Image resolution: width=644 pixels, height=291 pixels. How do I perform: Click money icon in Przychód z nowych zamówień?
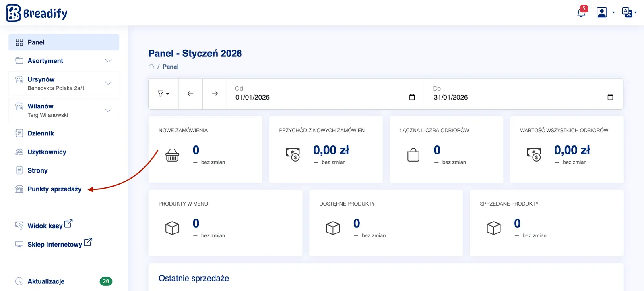pos(293,154)
